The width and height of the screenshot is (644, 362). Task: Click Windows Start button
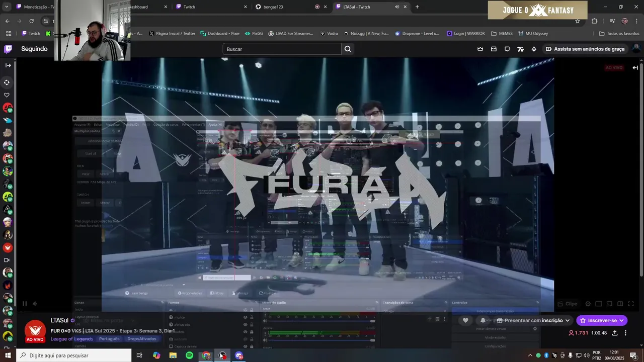8,355
